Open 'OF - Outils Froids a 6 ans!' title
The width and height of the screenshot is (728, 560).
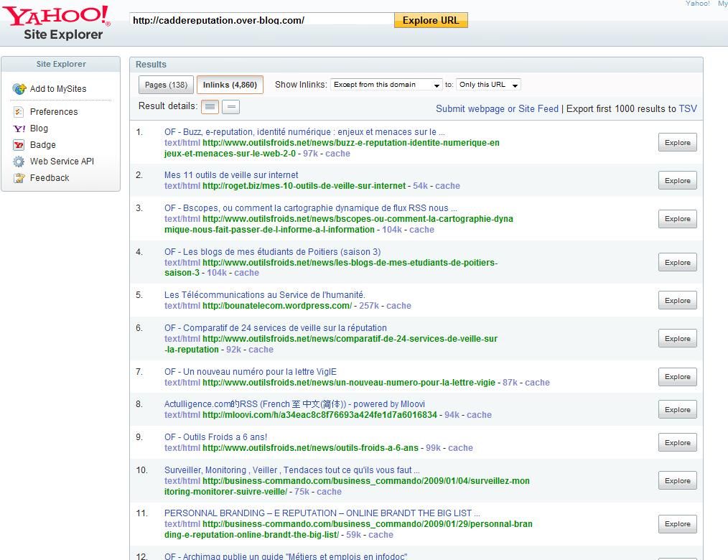(x=215, y=437)
